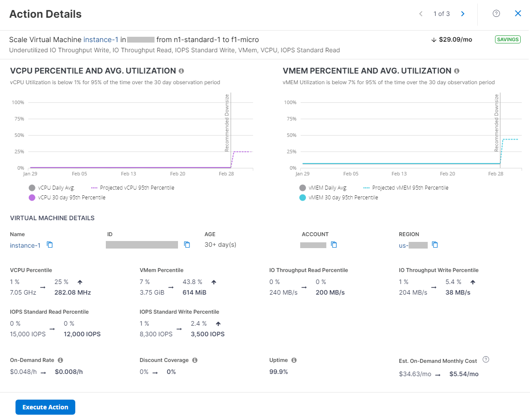
Task: Open instance-1 link under Name
Action: (x=25, y=245)
